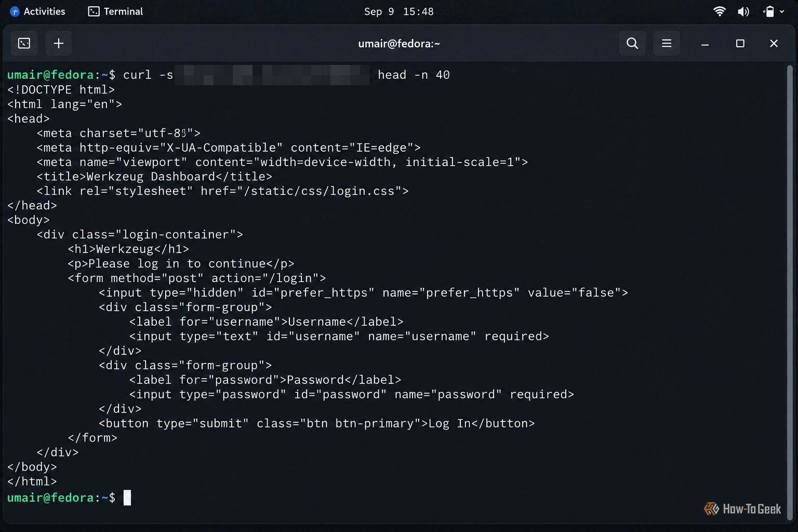Click the terminal cursor at the prompt
Viewport: 798px width, 532px height.
(127, 498)
